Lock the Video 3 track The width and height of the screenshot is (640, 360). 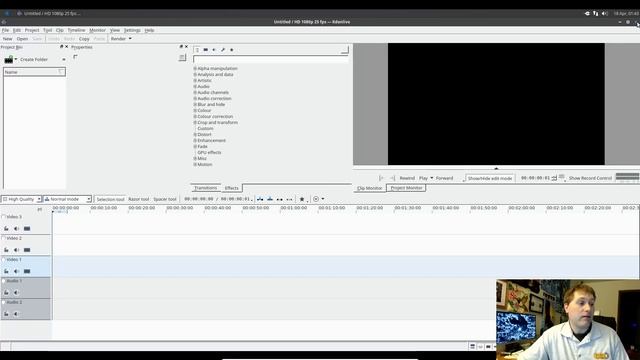tap(7, 229)
